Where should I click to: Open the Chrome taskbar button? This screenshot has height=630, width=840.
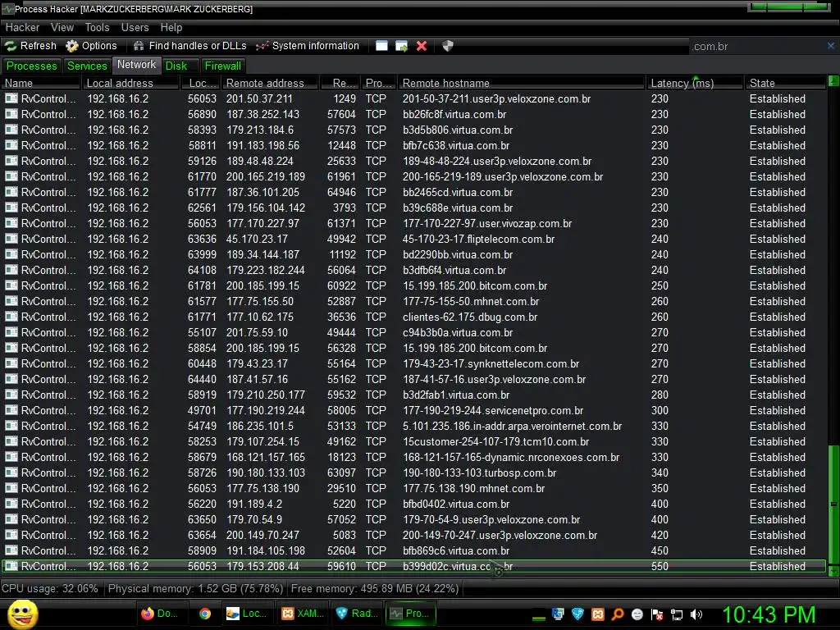coord(204,614)
